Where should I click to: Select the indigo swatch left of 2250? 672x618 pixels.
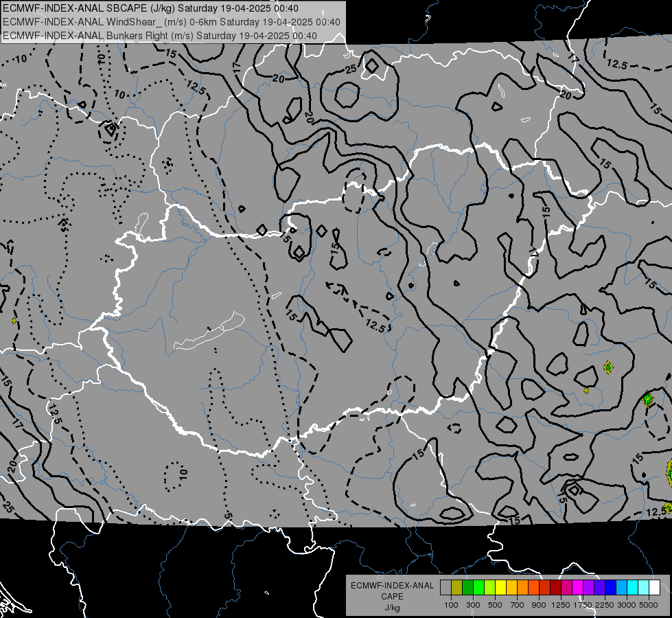599,588
